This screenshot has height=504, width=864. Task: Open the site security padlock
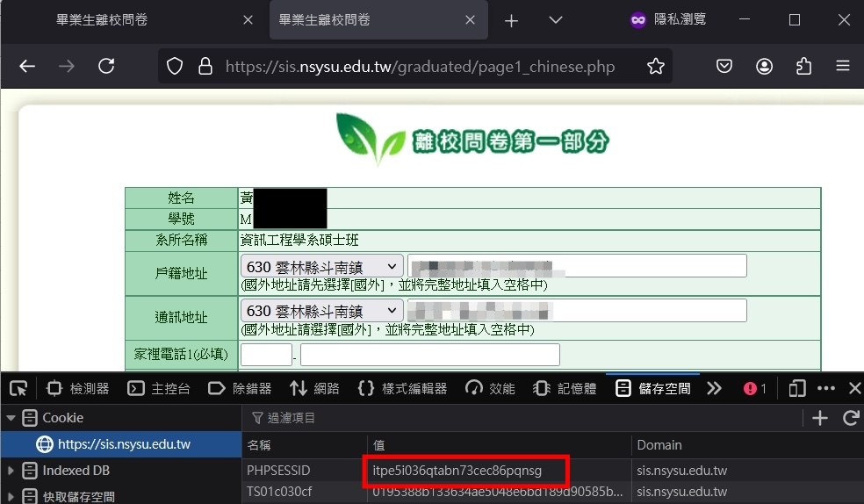(205, 67)
